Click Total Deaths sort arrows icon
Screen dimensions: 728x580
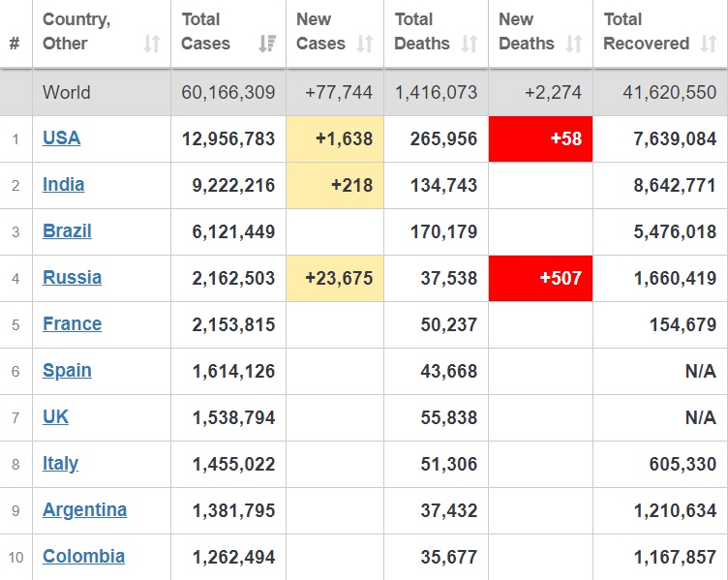pyautogui.click(x=470, y=44)
